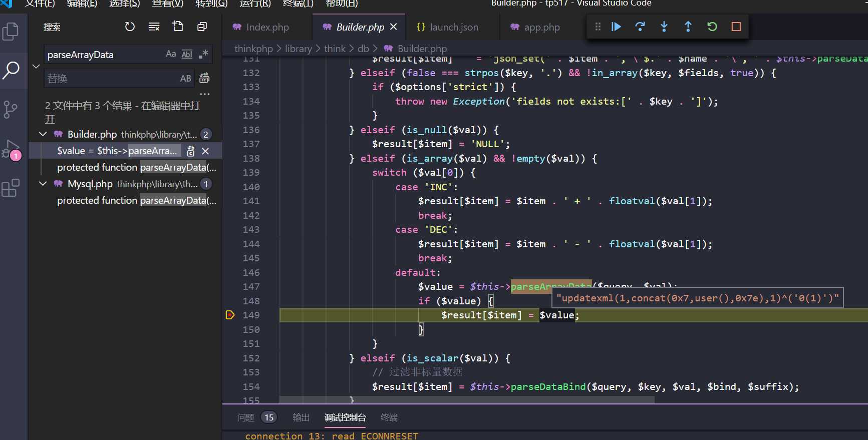Click 'fields not exists:[' string on line 134
This screenshot has height=440, width=868.
click(571, 101)
